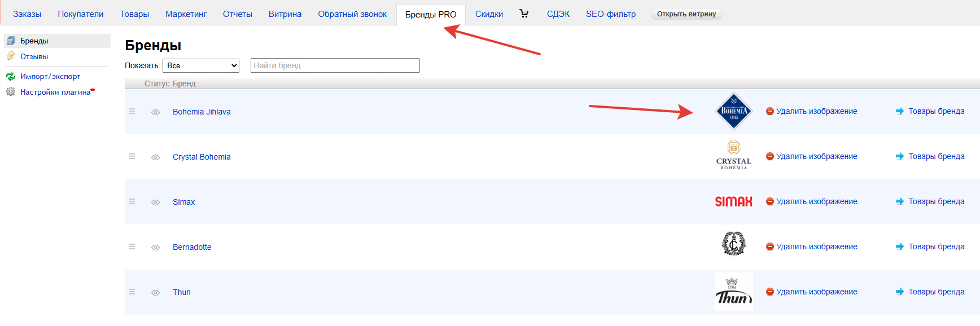The height and width of the screenshot is (326, 980).
Task: Open the shopping cart icon in top menu
Action: [x=524, y=14]
